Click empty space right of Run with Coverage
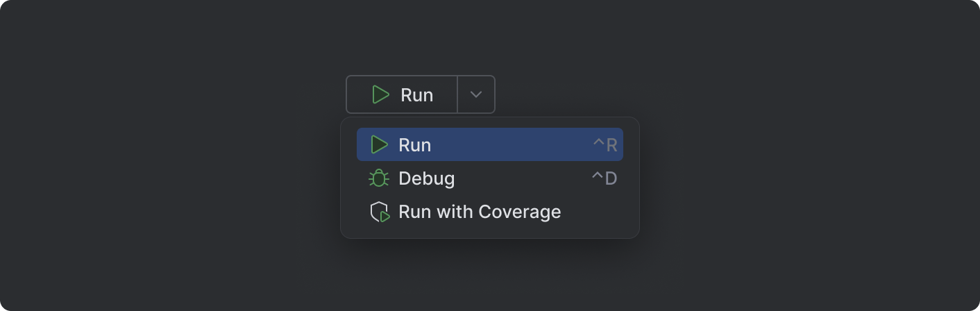This screenshot has height=311, width=980. (x=593, y=212)
